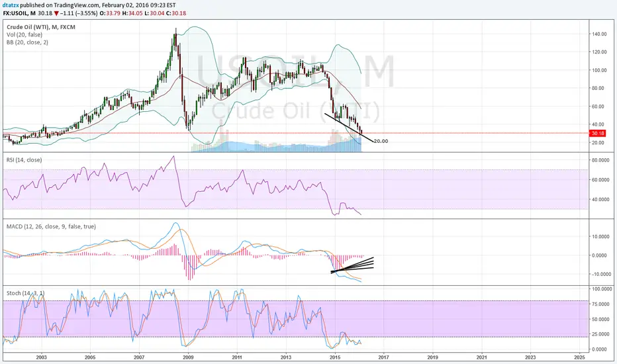Click the O:33.79 open value

tap(109, 13)
